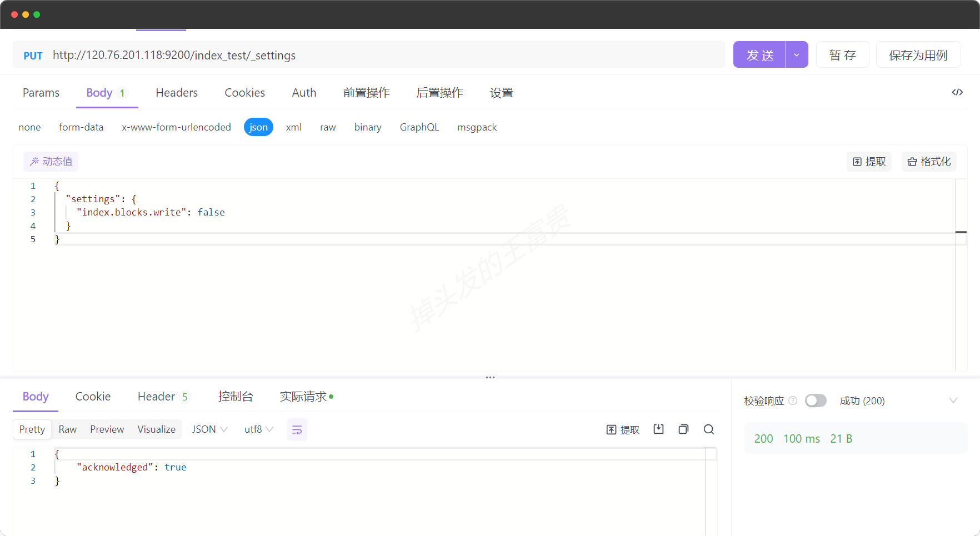Open the JSON format dropdown
Image resolution: width=980 pixels, height=536 pixels.
pyautogui.click(x=209, y=429)
